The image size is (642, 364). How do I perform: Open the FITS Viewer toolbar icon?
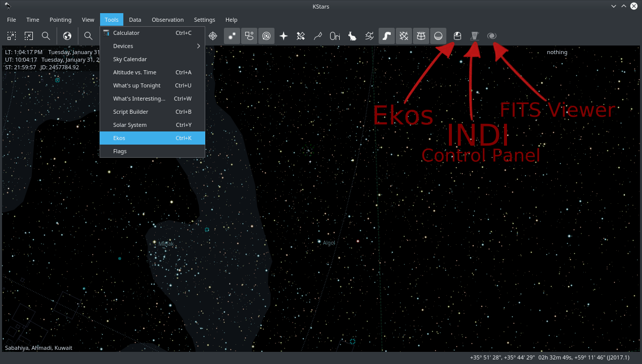[491, 36]
